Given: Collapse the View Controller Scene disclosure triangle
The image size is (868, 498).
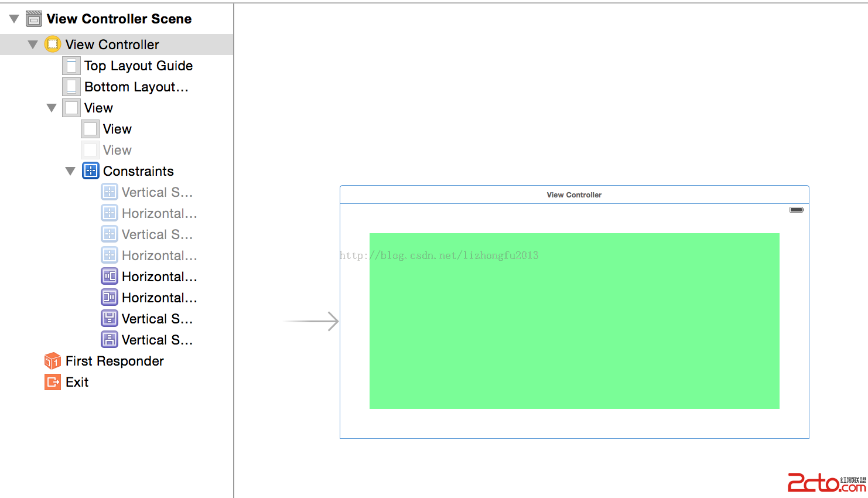Looking at the screenshot, I should point(14,19).
